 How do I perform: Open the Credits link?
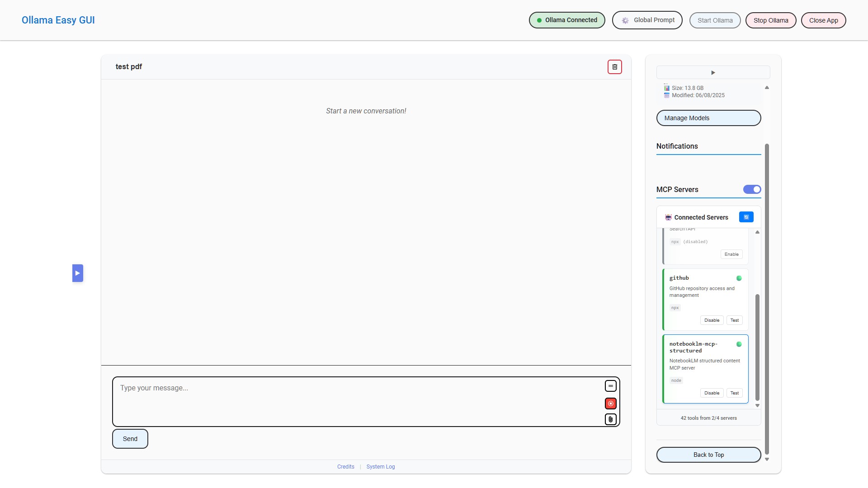(x=345, y=467)
